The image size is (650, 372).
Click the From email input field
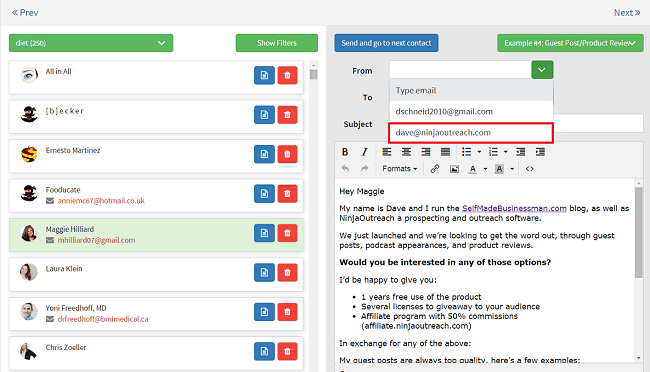460,70
